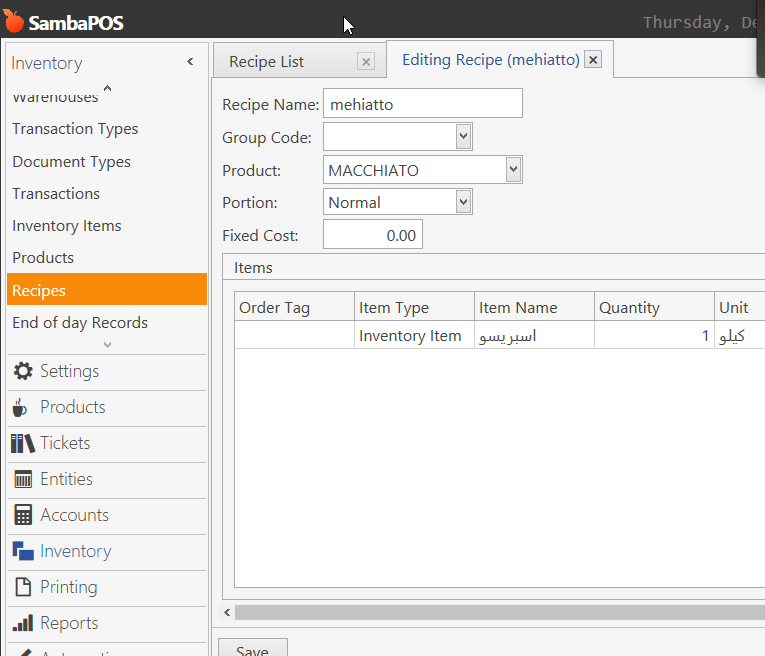Click the اسبريسو item name cell
The width and height of the screenshot is (765, 656).
click(534, 335)
